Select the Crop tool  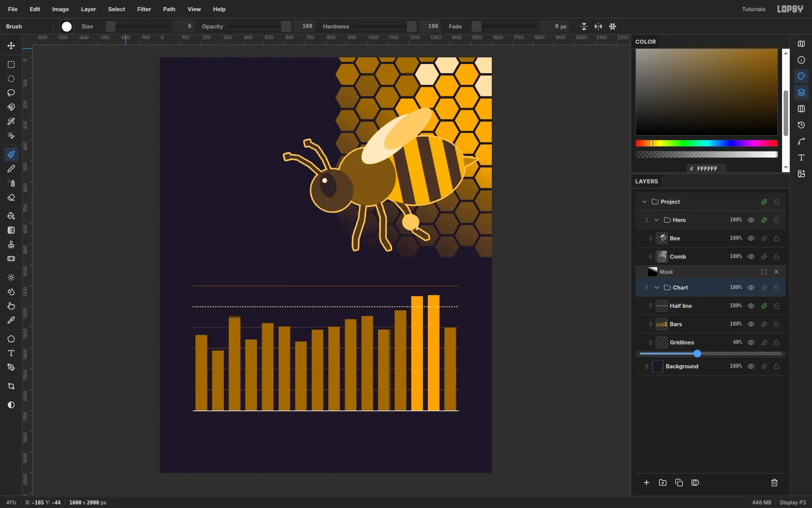point(11,386)
